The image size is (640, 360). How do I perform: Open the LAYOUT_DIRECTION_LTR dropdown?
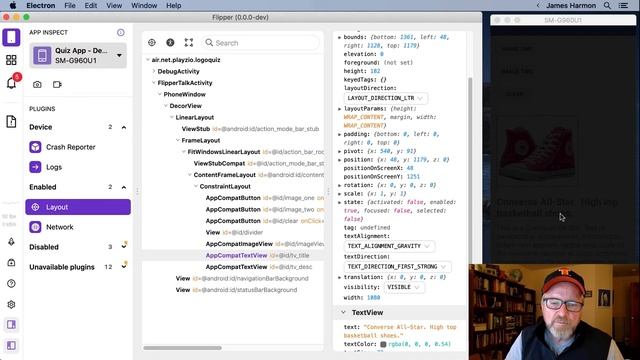point(386,98)
